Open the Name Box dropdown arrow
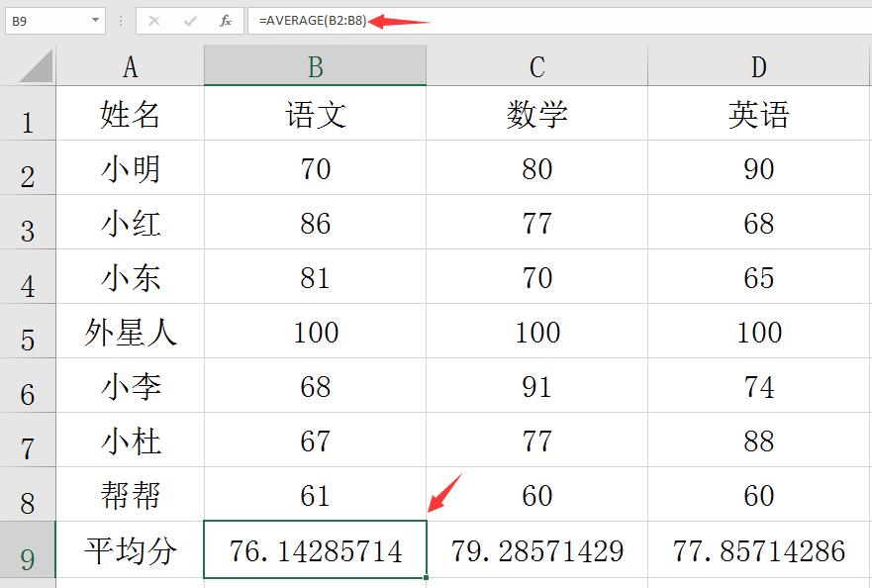 (x=94, y=20)
